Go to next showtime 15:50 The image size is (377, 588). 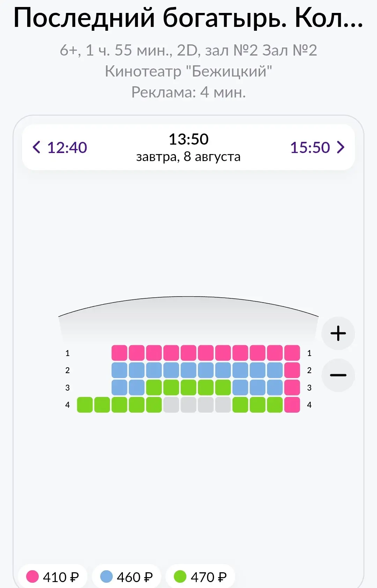(317, 147)
